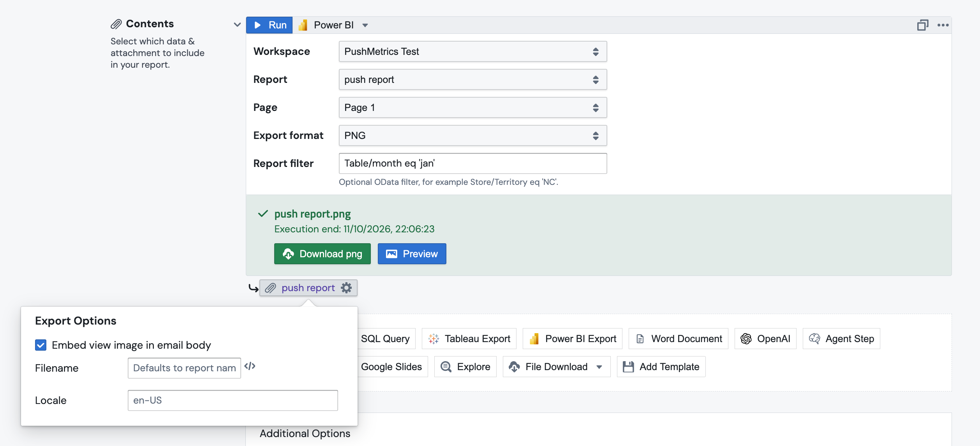Image resolution: width=980 pixels, height=446 pixels.
Task: Open the Report dropdown
Action: tap(473, 79)
